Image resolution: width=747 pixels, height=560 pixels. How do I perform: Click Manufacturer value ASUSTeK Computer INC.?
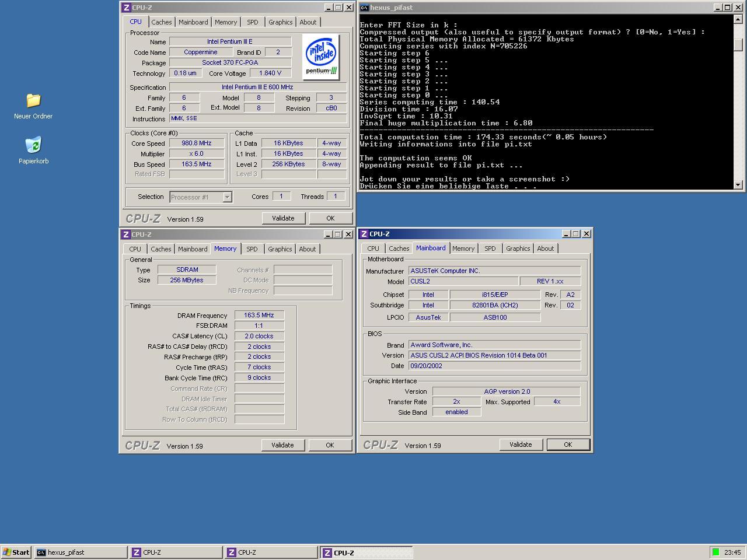pyautogui.click(x=495, y=271)
